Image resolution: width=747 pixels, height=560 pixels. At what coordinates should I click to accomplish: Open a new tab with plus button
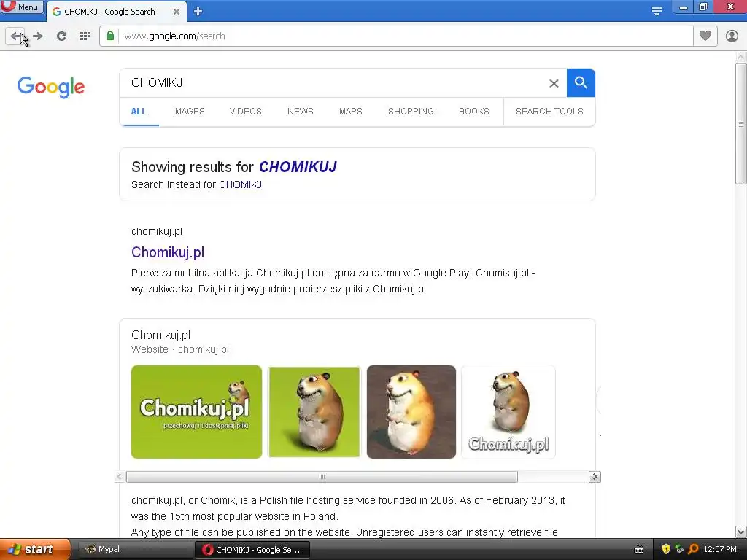198,12
